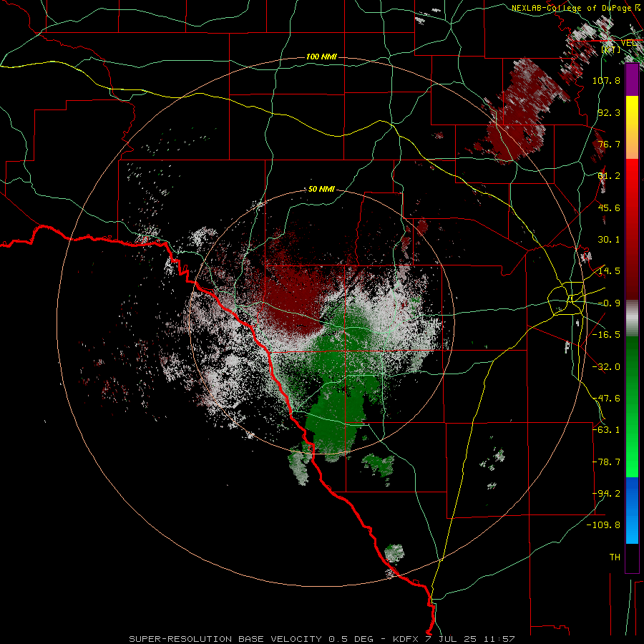Click the blue segment of the color bar
The width and height of the screenshot is (644, 644).
click(632, 510)
